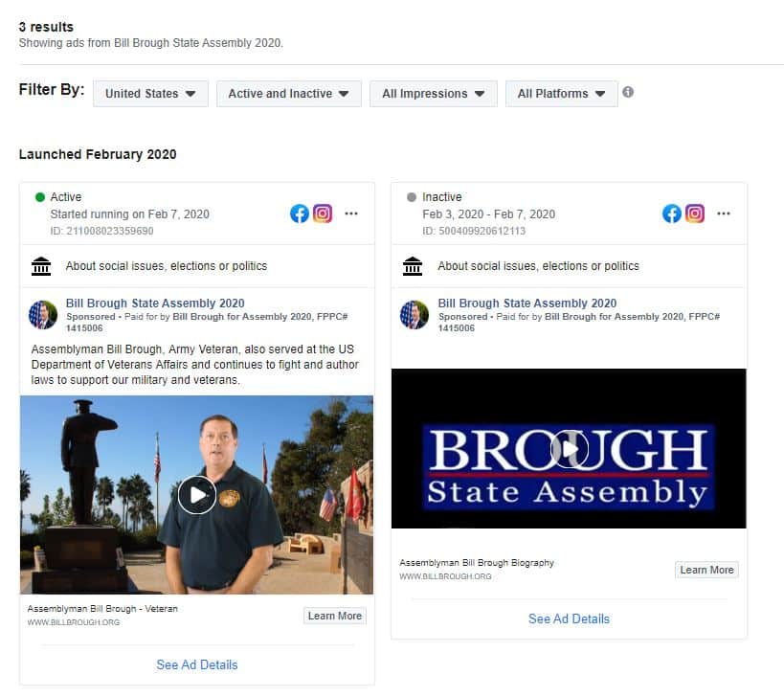Click the Facebook icon on the active ad
This screenshot has height=697, width=784.
click(300, 214)
